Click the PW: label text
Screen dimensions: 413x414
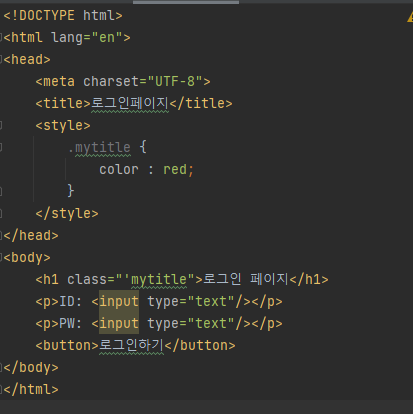[x=71, y=324]
